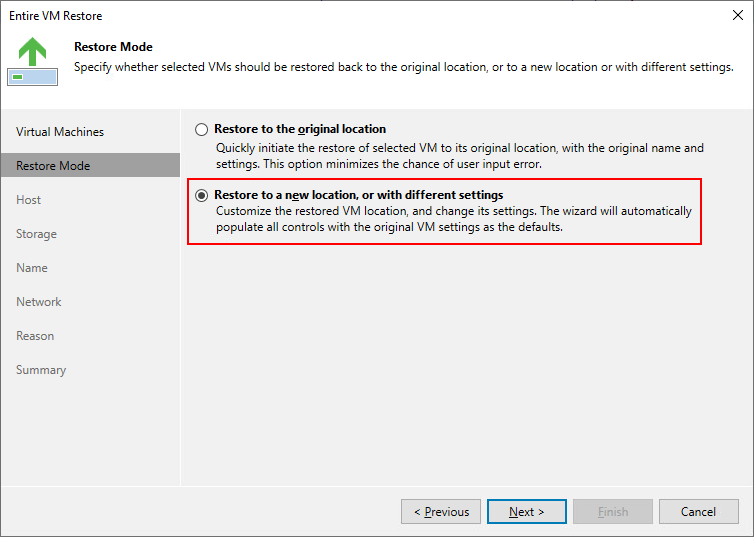
Task: Click the Previous button
Action: 441,512
